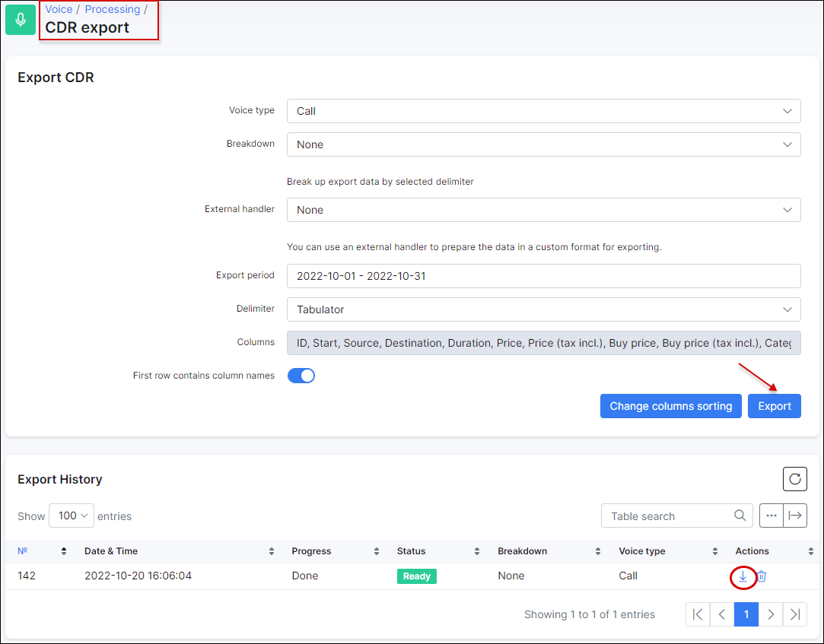Toggle First row contains column names
824x644 pixels.
(x=301, y=376)
